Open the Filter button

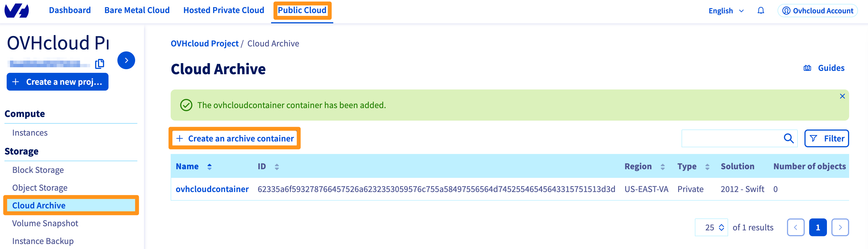click(827, 138)
